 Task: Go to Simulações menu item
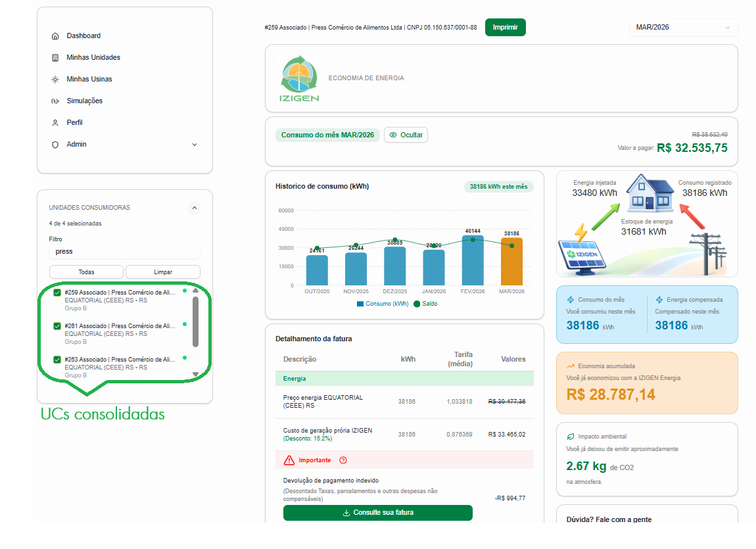[x=84, y=101]
